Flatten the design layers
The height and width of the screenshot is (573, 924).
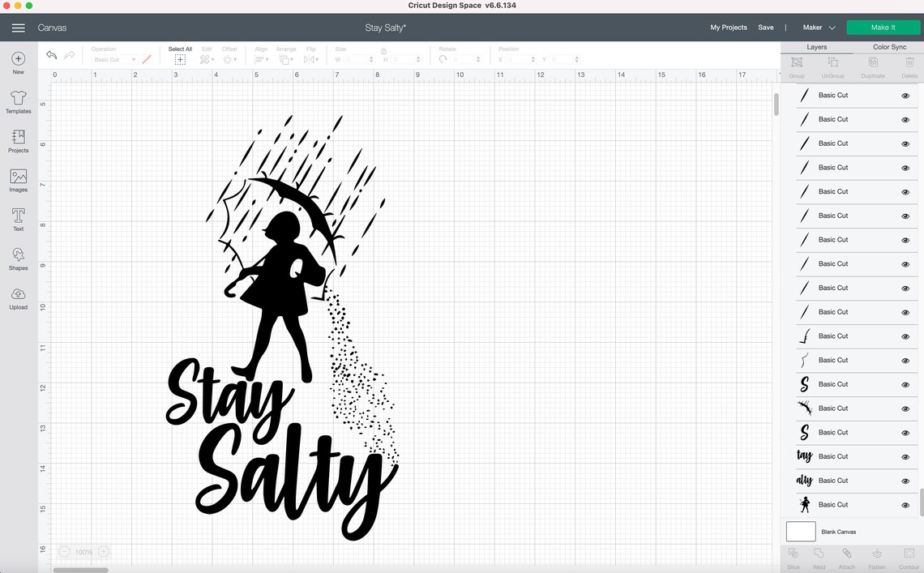coord(876,556)
